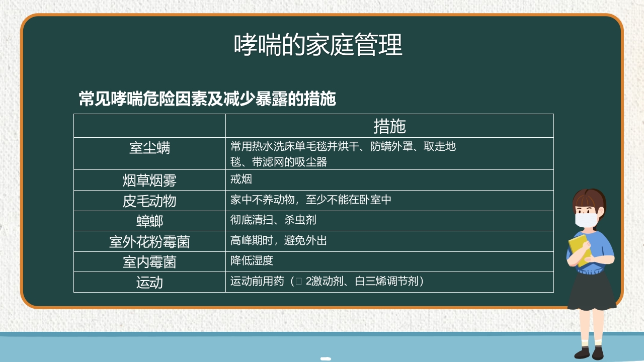Click the 蟑螂 row label
The height and width of the screenshot is (362, 644).
tap(149, 221)
